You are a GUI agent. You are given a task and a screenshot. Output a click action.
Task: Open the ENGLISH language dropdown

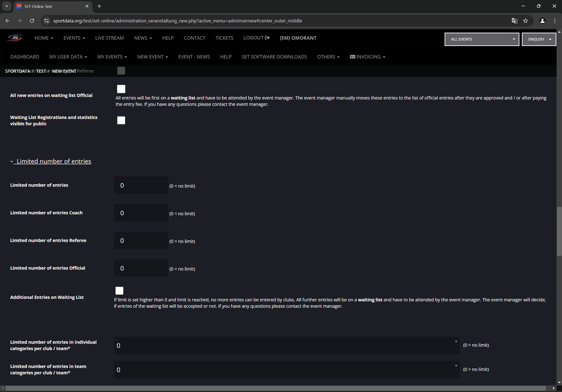coord(539,39)
